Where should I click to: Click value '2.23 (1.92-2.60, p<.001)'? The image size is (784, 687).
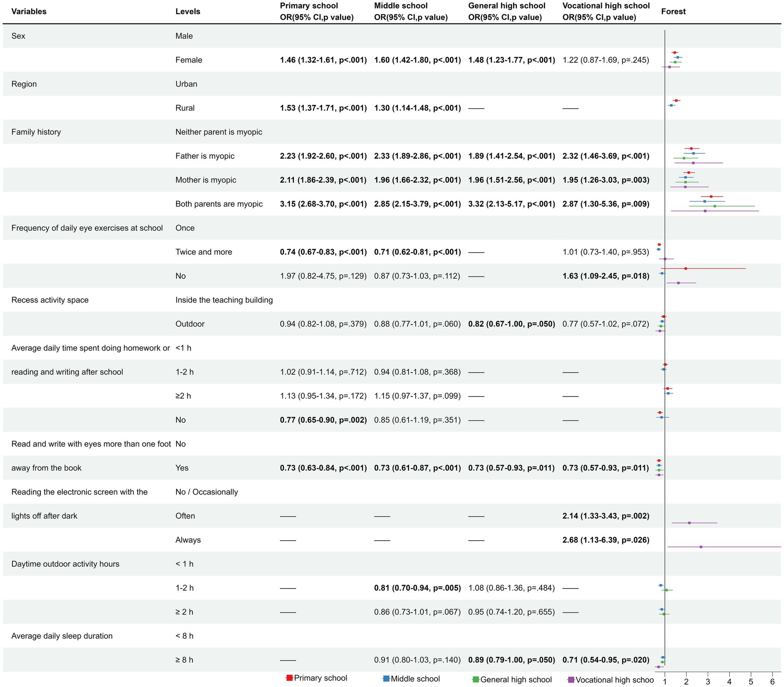(323, 156)
